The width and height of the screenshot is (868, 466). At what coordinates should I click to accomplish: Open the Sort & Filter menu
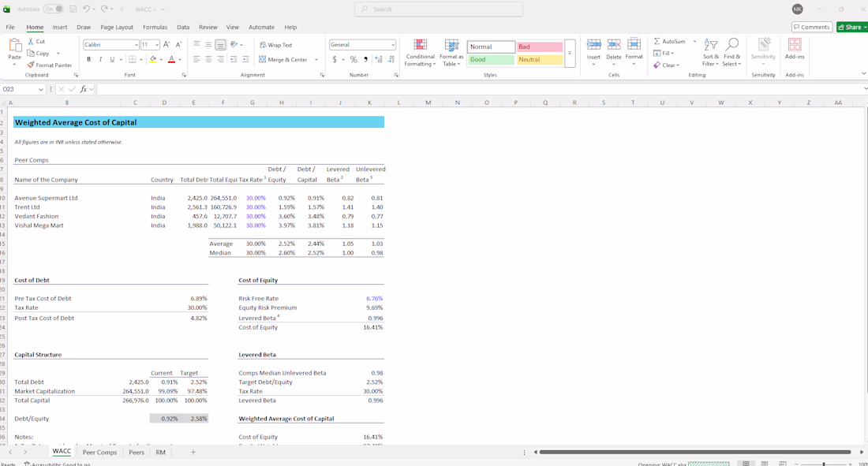click(710, 53)
